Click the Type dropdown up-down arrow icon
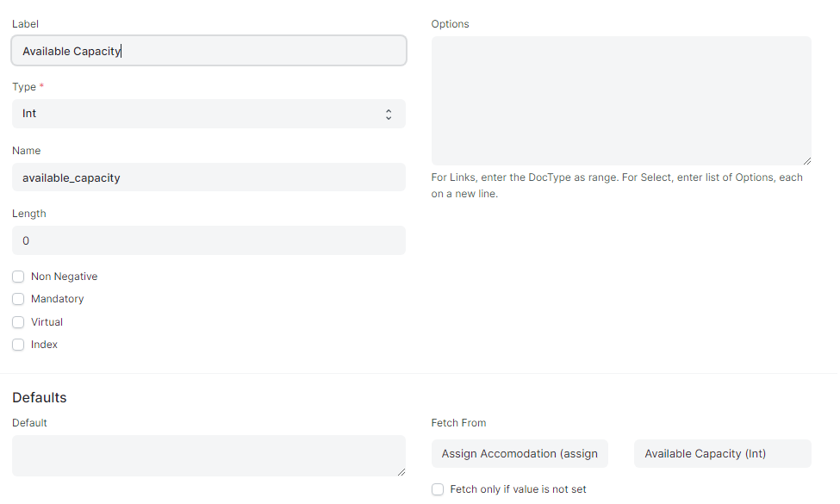Screen dimensions: 840x504 click(x=389, y=114)
